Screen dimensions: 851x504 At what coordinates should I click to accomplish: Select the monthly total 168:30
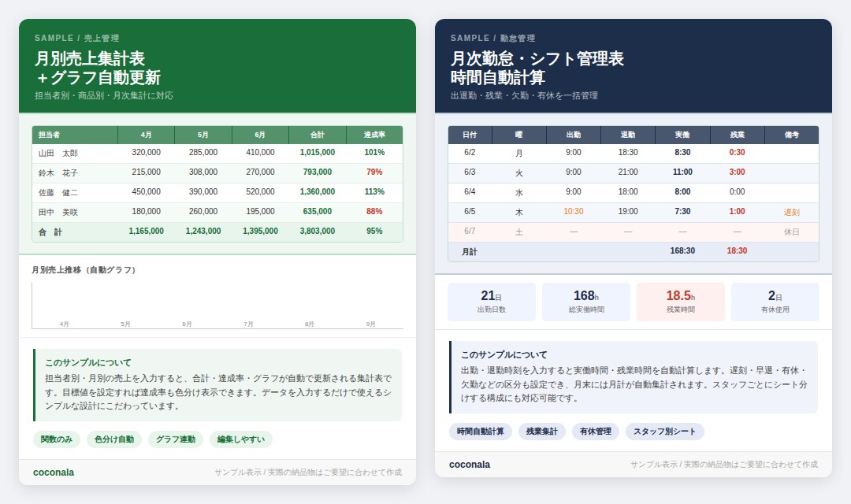point(682,250)
